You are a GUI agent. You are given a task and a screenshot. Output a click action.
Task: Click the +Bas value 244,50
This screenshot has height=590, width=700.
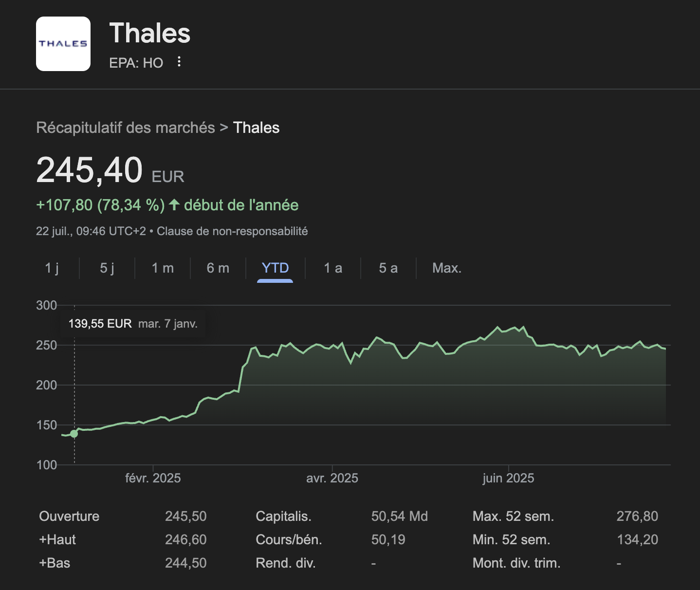click(185, 563)
